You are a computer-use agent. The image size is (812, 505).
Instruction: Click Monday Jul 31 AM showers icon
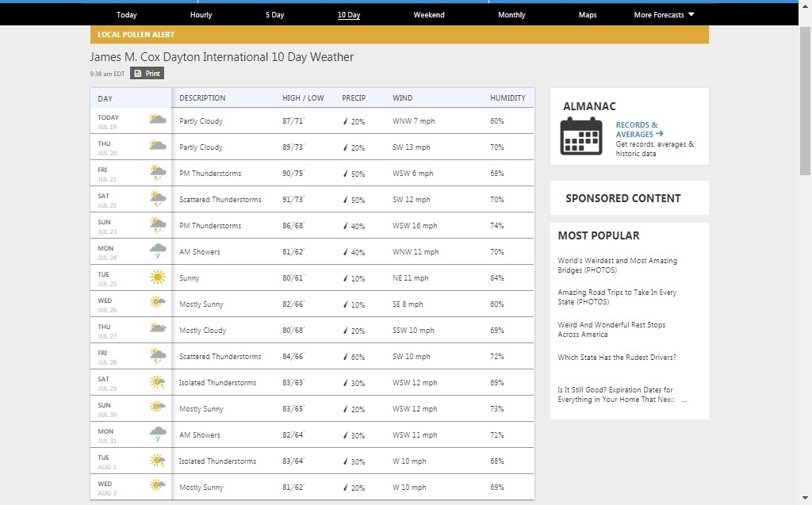[157, 434]
